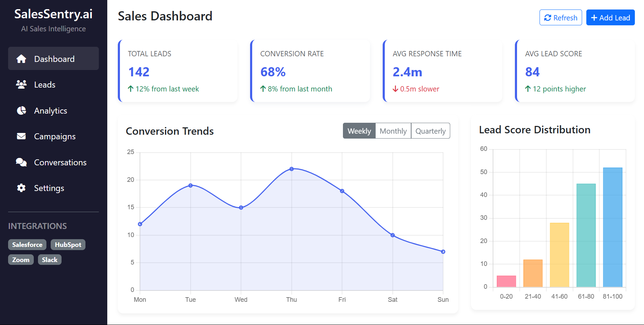This screenshot has height=325, width=644.
Task: Navigate to Campaigns
Action: [x=53, y=136]
